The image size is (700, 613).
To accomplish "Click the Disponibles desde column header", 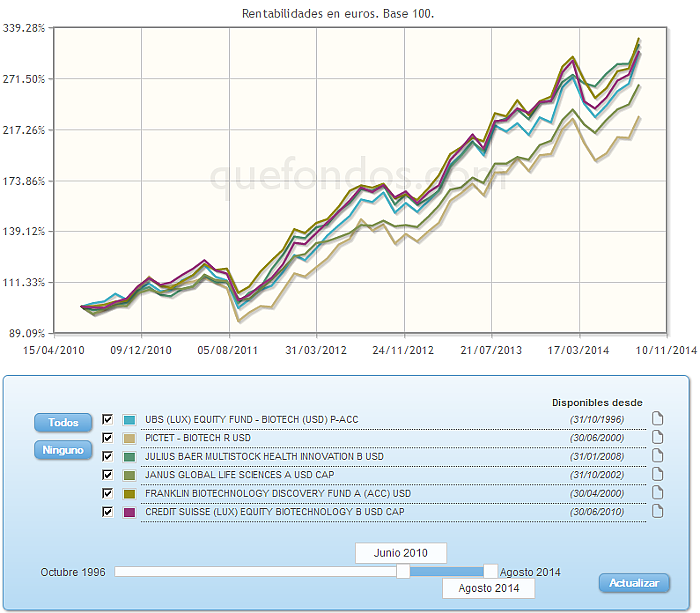I will (x=597, y=403).
